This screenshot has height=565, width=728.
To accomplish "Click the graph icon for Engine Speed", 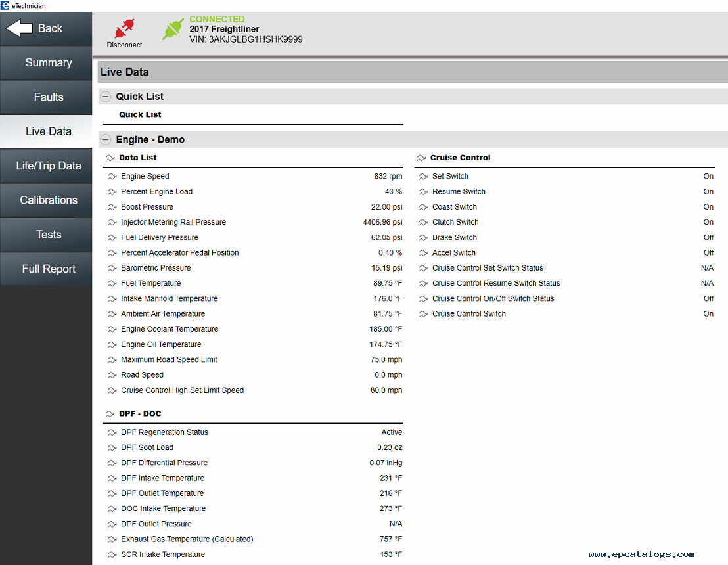I will click(x=112, y=177).
